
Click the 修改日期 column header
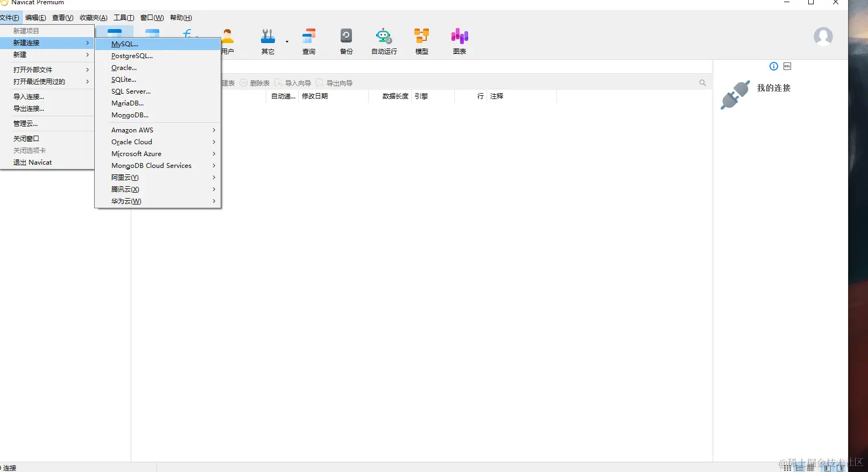click(333, 96)
